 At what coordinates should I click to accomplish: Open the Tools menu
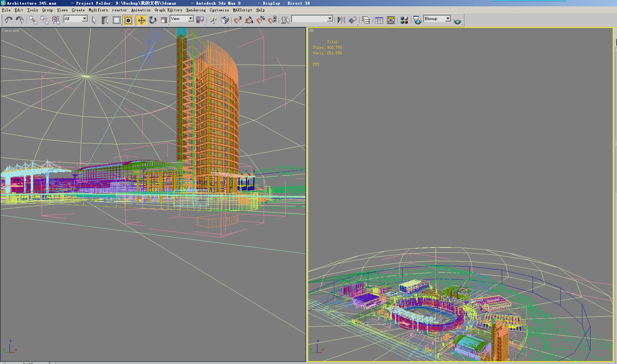pyautogui.click(x=33, y=10)
